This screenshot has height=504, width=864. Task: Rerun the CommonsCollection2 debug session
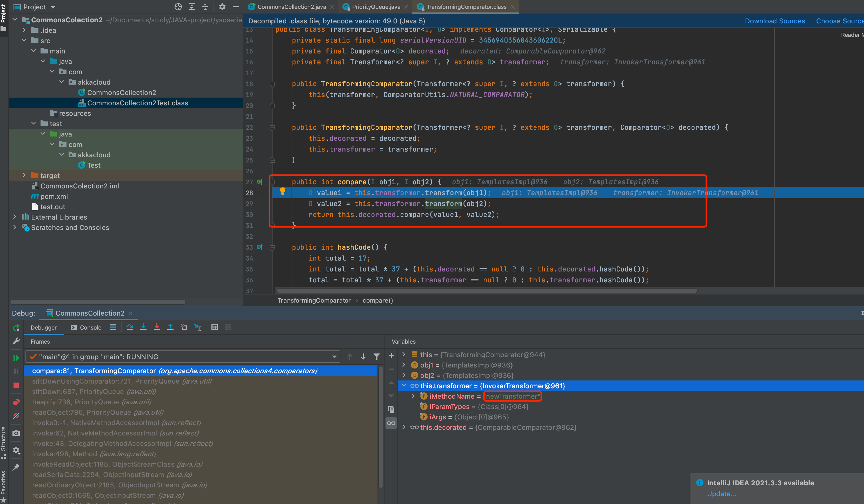click(16, 328)
